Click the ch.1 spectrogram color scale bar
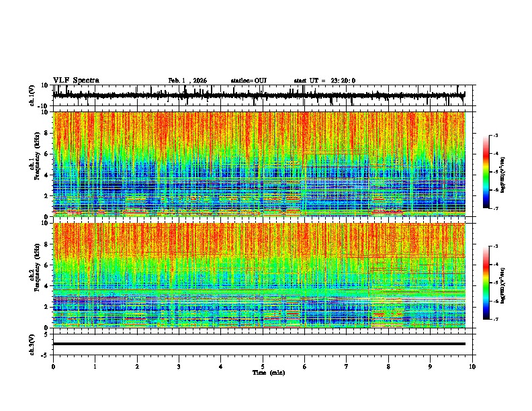532x411 pixels. click(486, 172)
